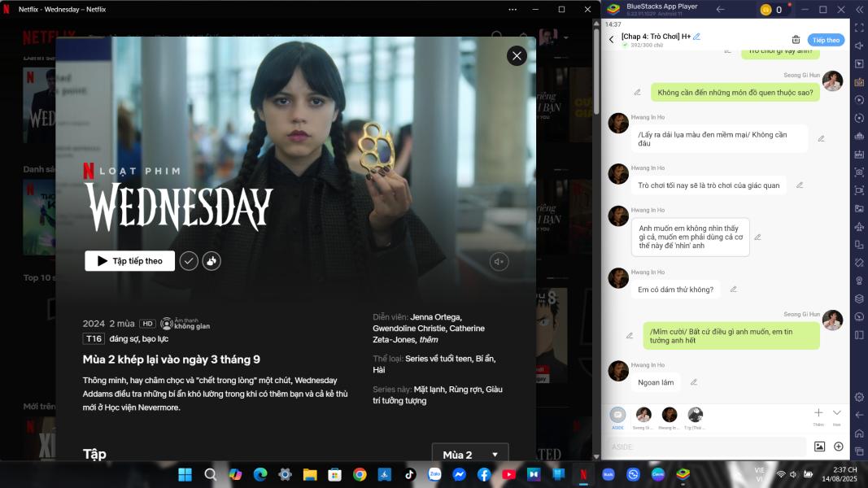This screenshot has width=868, height=488.
Task: Open Hwang In Ho avatar beside 'Ngoan lắm'
Action: (x=618, y=371)
